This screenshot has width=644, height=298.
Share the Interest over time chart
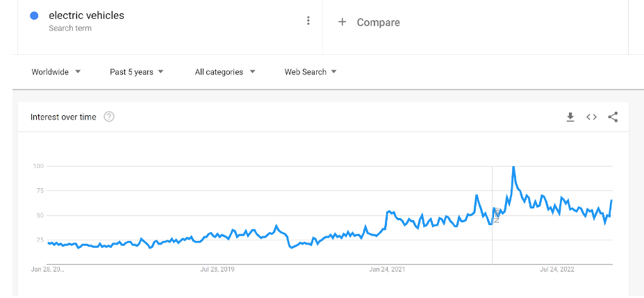[613, 117]
